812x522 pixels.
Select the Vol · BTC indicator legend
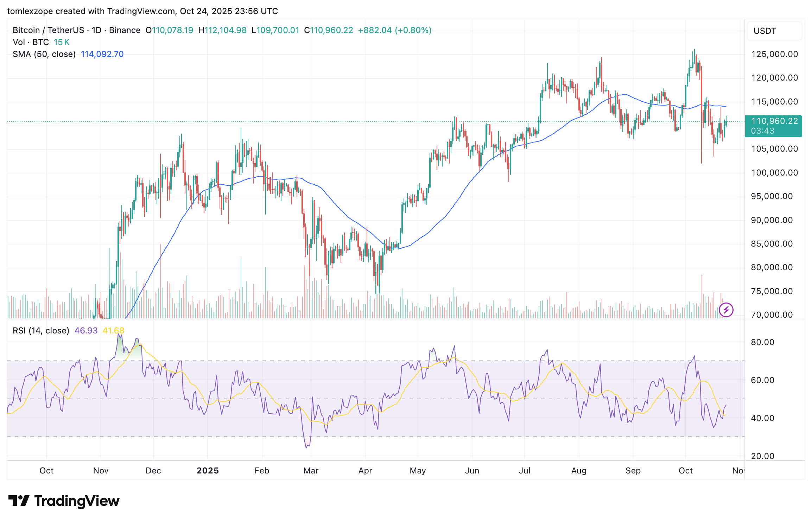[31, 42]
